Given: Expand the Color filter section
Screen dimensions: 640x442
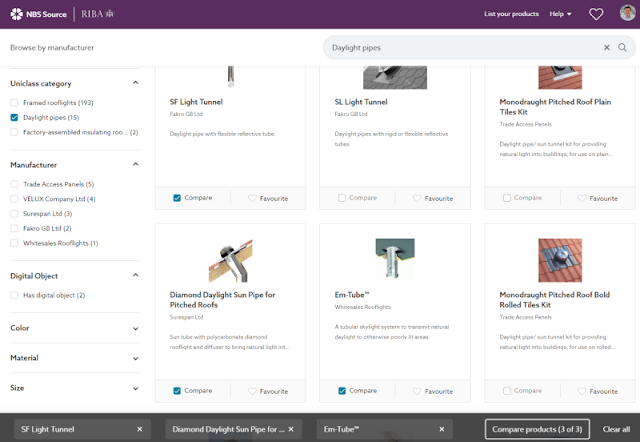Looking at the screenshot, I should 136,329.
